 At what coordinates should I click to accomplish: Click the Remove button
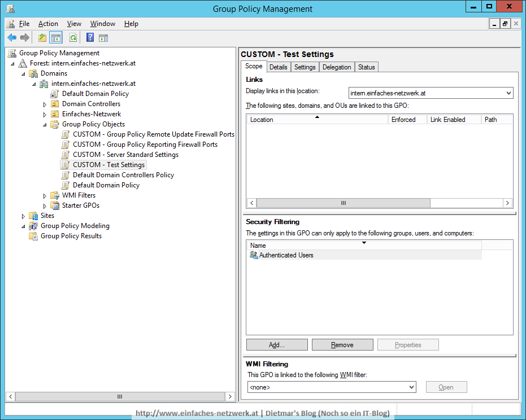coord(342,345)
